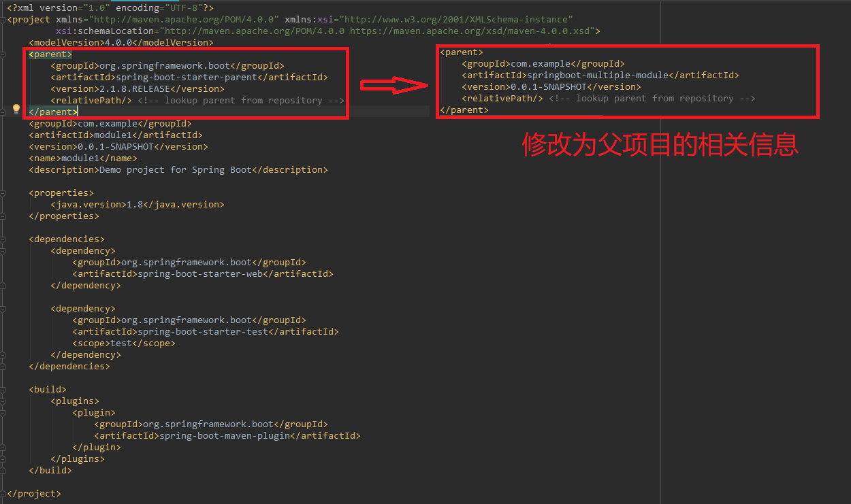Click the relativePath line in editor

tap(197, 101)
